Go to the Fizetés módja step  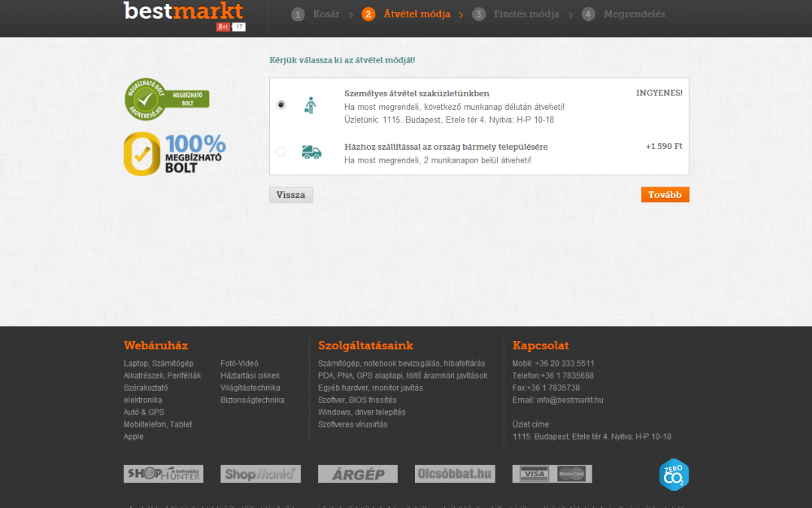point(526,14)
